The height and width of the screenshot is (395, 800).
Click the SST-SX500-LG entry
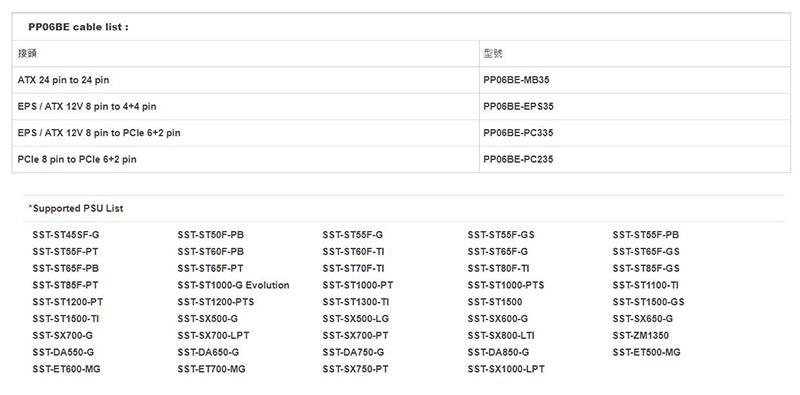pyautogui.click(x=356, y=319)
